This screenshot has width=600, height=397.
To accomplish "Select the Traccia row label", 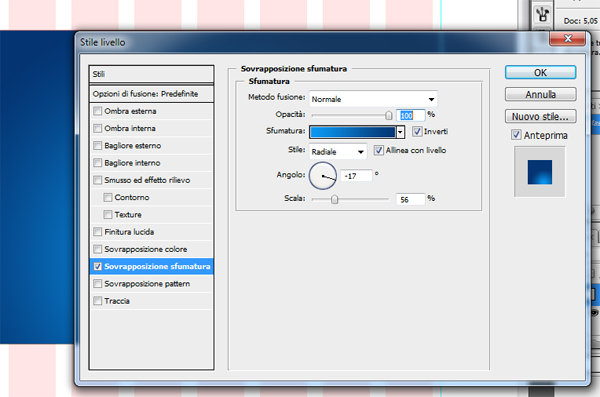I will coord(117,301).
